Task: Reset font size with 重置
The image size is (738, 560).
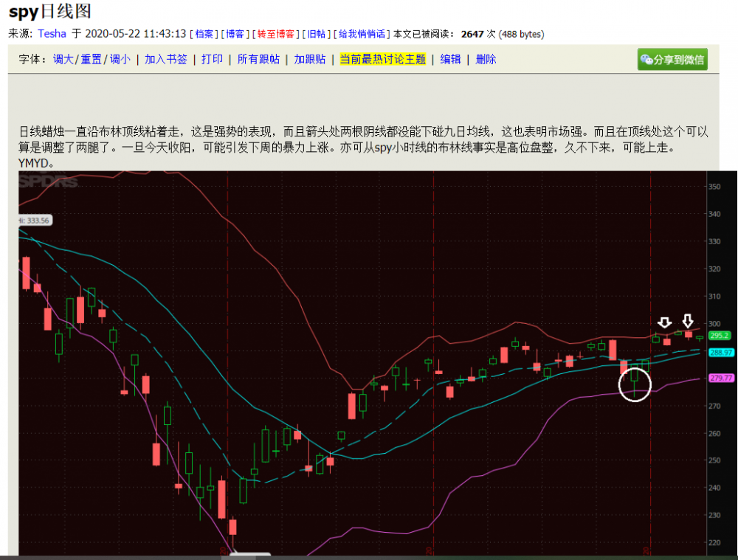Action: [91, 59]
